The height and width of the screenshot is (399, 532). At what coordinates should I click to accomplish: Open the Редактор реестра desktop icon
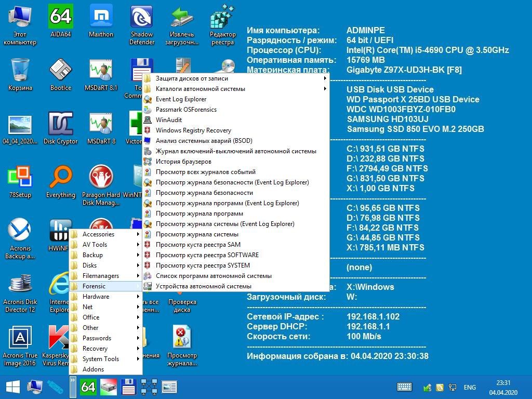coord(222,24)
